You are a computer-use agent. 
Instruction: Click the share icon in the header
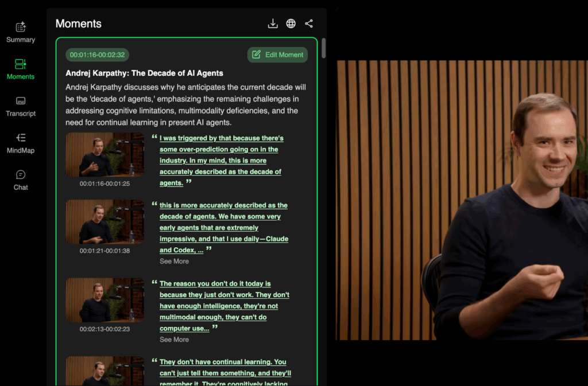pyautogui.click(x=309, y=24)
